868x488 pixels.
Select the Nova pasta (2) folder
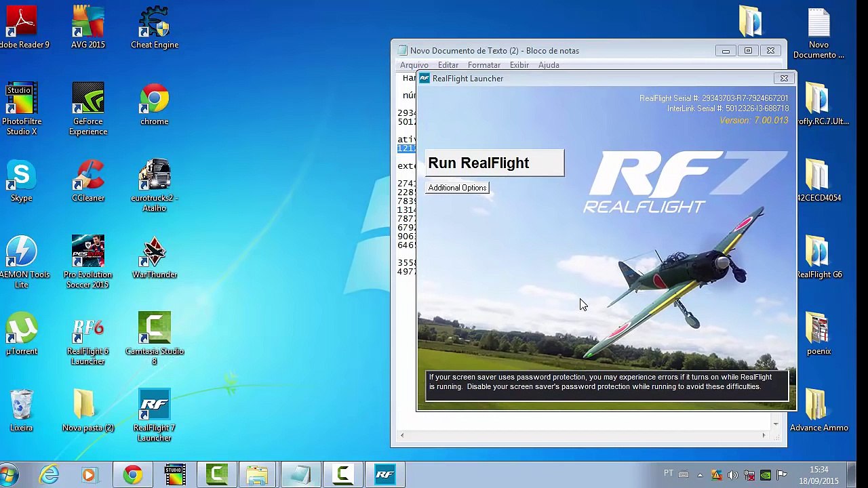pos(88,411)
